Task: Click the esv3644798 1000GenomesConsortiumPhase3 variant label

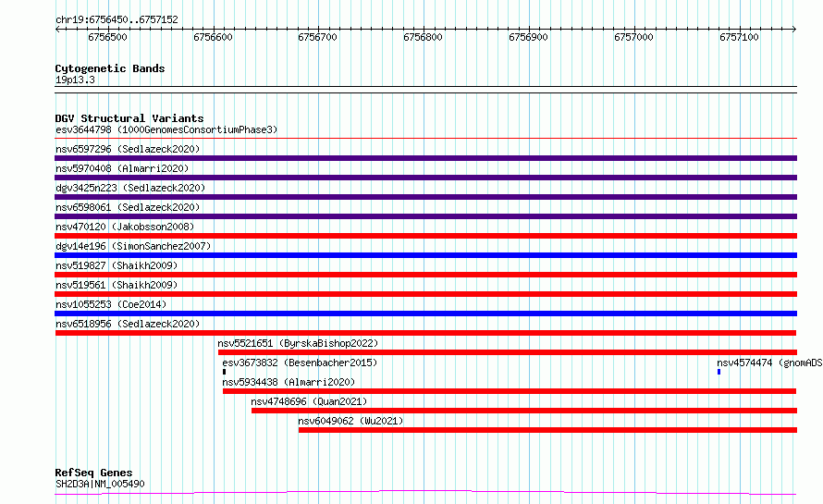Action: (x=166, y=129)
